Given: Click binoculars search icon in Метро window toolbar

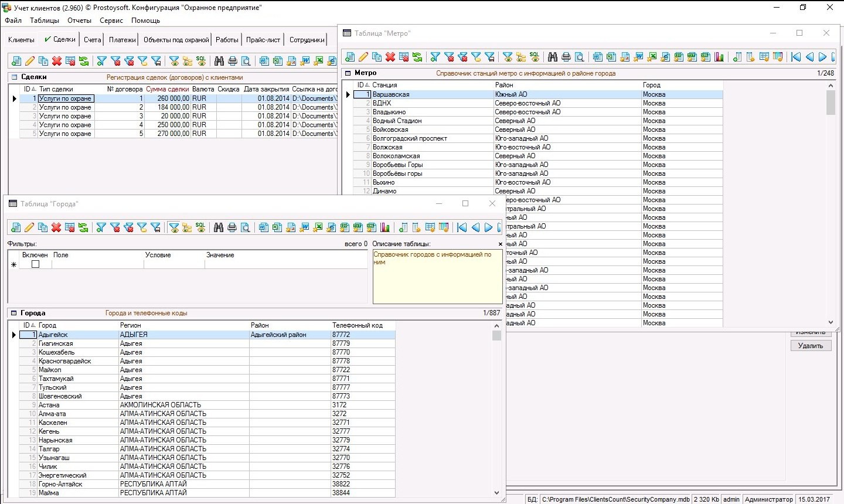Looking at the screenshot, I should coord(553,57).
